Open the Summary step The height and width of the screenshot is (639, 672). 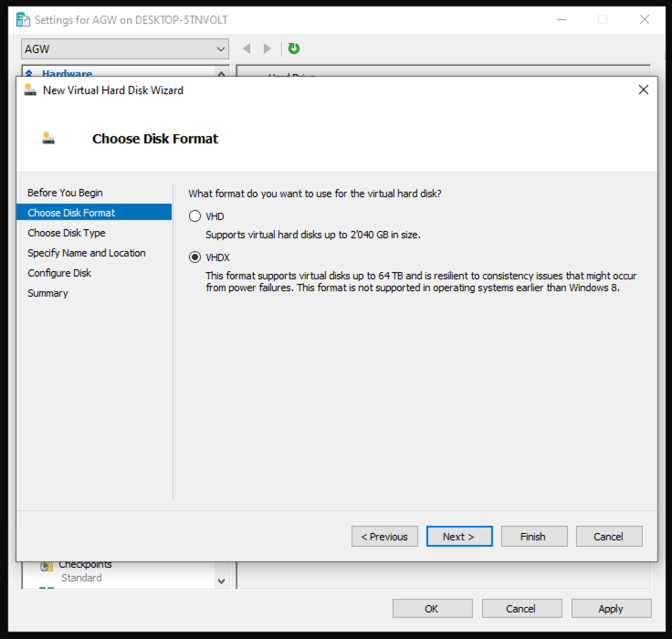[47, 293]
